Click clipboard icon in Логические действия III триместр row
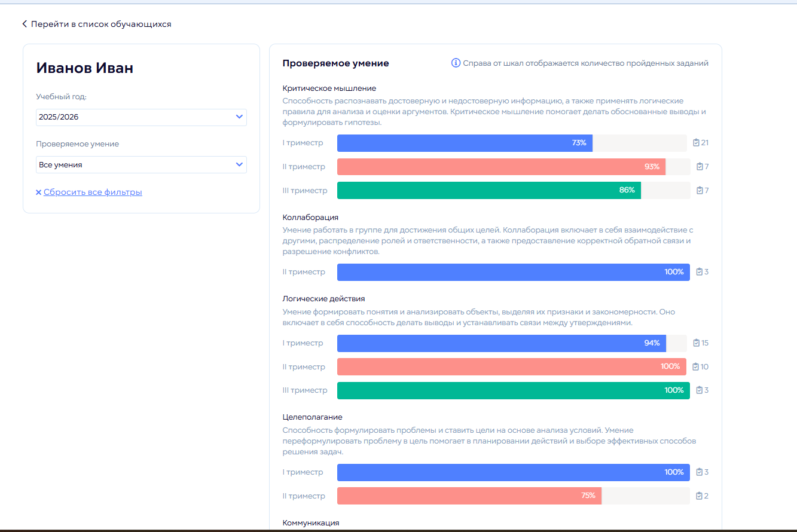Screen dimensions: 797x532 [x=700, y=390]
